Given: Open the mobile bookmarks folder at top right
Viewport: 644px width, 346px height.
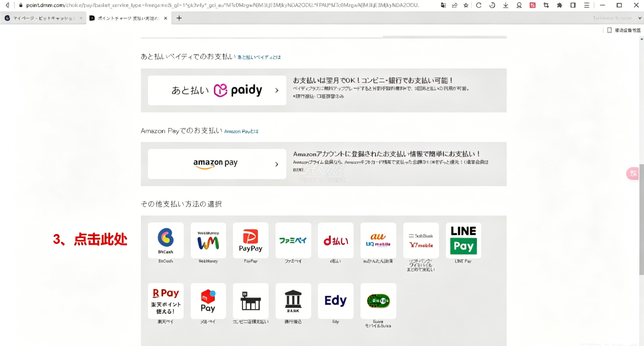Looking at the screenshot, I should 624,30.
